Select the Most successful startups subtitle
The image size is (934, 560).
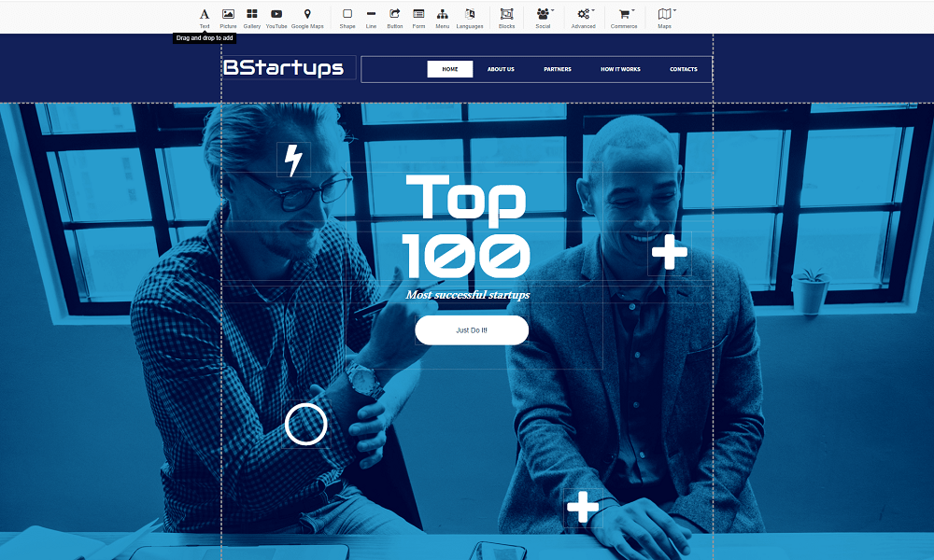coord(468,295)
